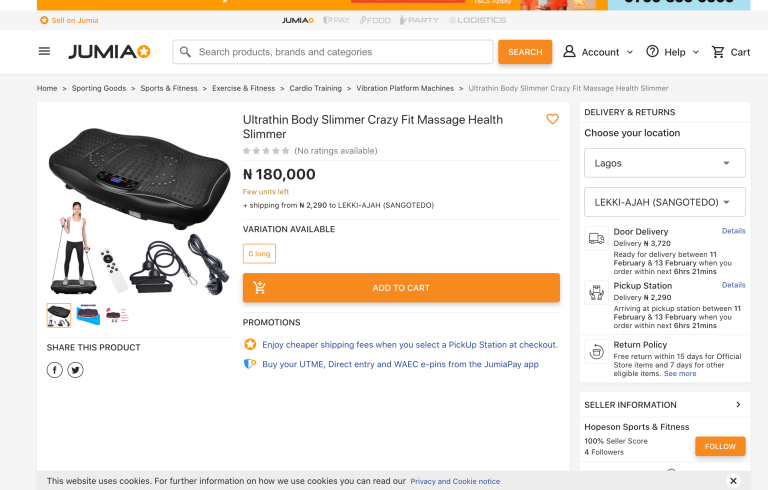Close the cookie notice banner
The image size is (768, 490).
point(733,481)
